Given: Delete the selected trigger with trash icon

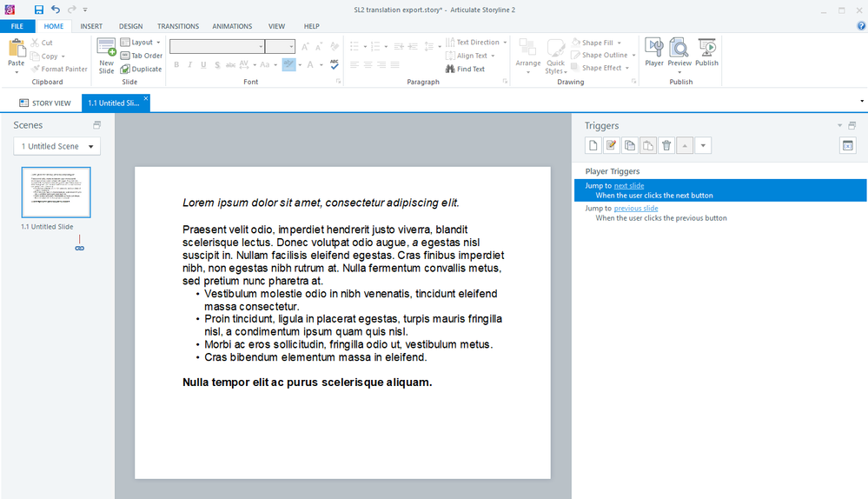Looking at the screenshot, I should [x=666, y=145].
